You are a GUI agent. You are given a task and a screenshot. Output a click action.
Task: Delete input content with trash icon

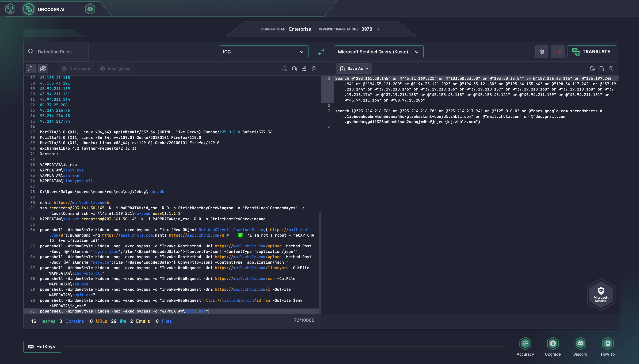pyautogui.click(x=314, y=68)
